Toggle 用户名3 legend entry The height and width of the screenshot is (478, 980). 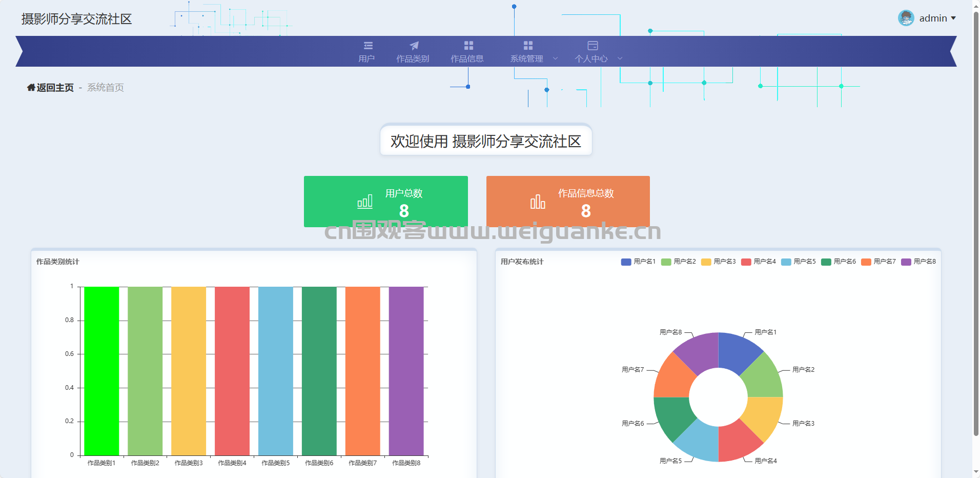pos(718,262)
